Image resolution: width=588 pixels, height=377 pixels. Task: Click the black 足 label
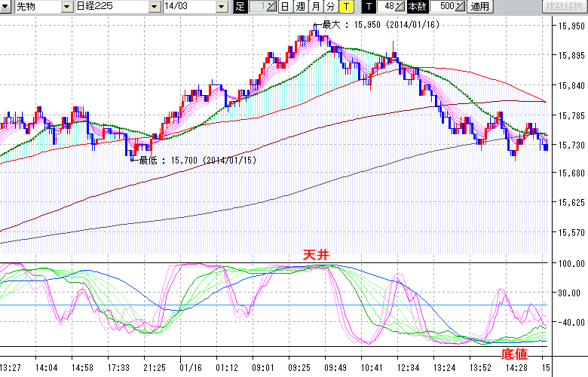coord(240,7)
